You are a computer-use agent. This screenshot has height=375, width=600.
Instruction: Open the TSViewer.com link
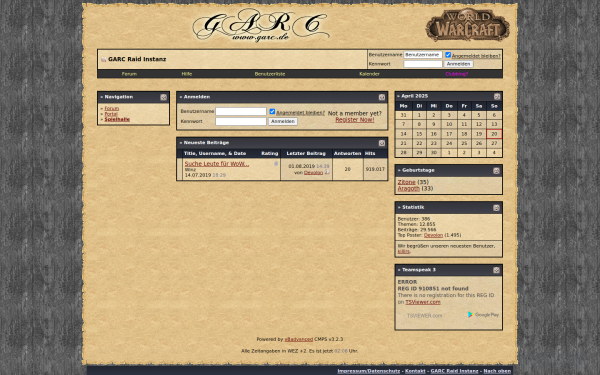pyautogui.click(x=423, y=302)
